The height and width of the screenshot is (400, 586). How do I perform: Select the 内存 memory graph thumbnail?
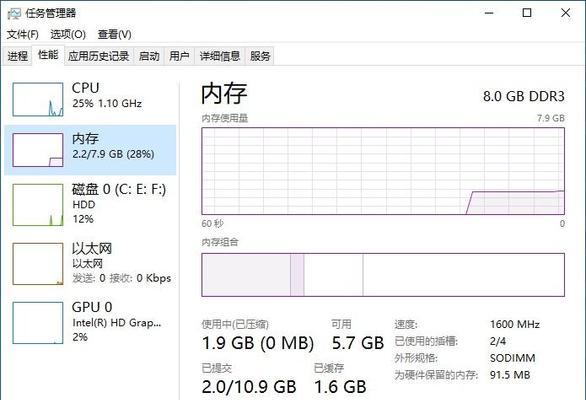click(38, 150)
